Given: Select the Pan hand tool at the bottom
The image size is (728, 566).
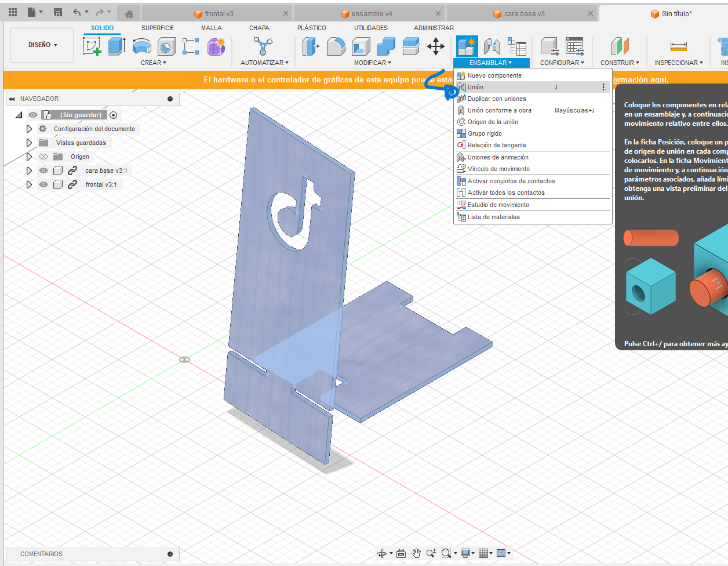Looking at the screenshot, I should [416, 553].
